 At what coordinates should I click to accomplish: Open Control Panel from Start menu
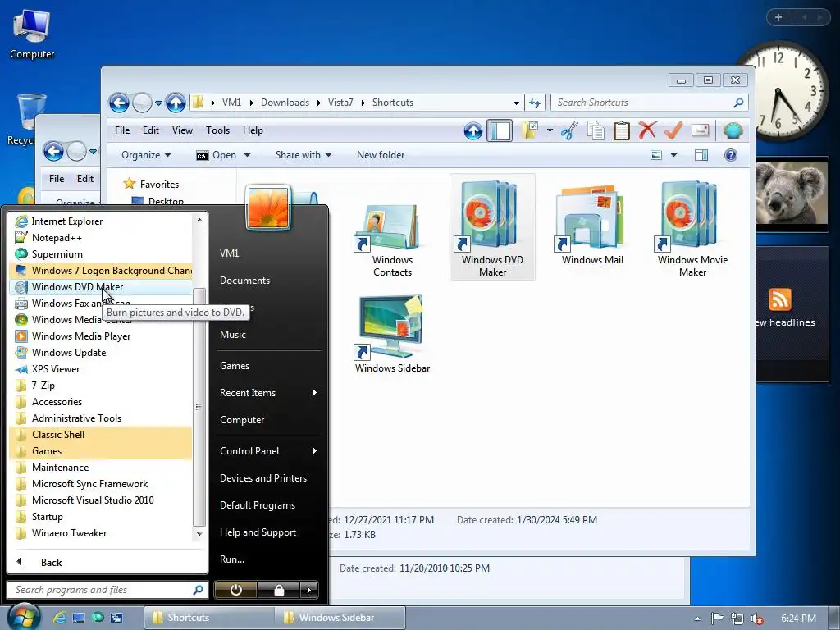tap(268, 451)
